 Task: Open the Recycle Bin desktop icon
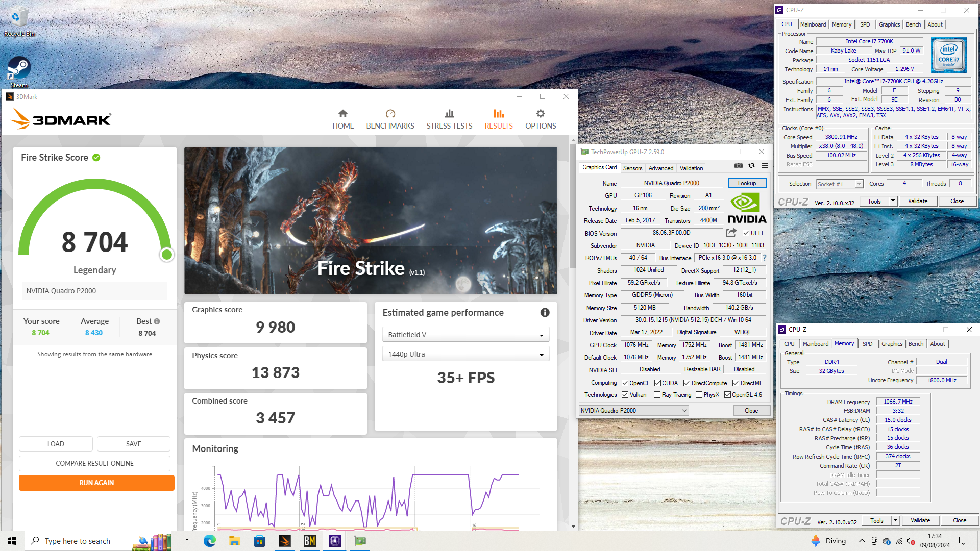coord(19,22)
